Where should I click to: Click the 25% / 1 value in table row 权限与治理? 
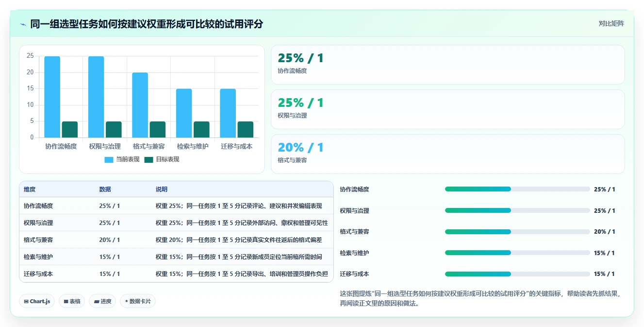coord(110,223)
